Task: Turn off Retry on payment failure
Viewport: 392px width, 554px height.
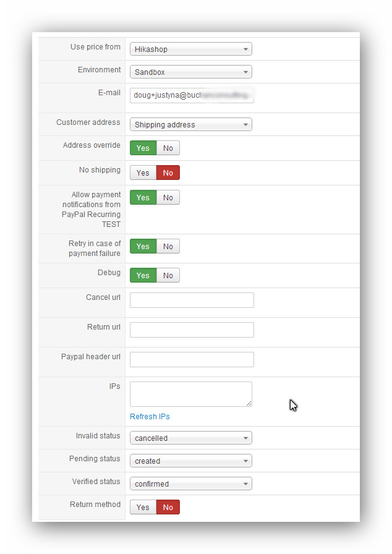Action: [168, 246]
